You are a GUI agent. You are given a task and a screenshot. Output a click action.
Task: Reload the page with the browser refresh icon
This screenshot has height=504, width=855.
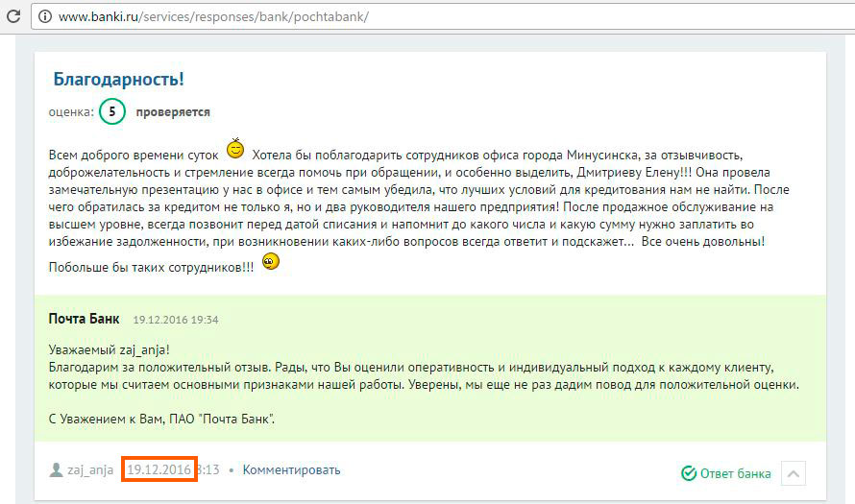[13, 16]
